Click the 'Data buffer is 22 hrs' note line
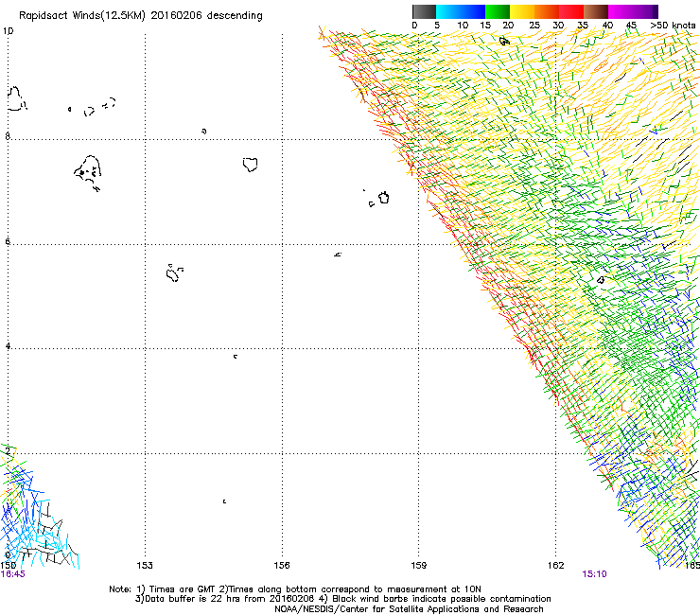Screen dimensions: 700x615 coord(342,599)
